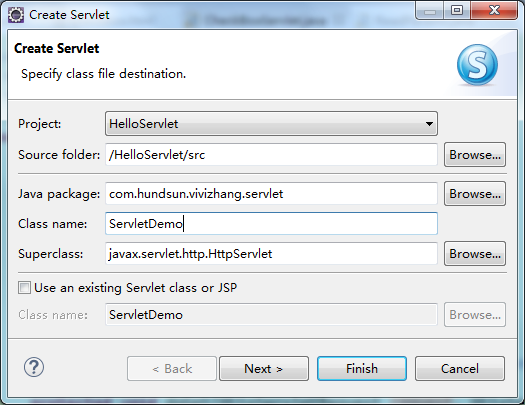Viewport: 525px width, 405px height.
Task: Open the Project dropdown arrow
Action: pos(429,124)
